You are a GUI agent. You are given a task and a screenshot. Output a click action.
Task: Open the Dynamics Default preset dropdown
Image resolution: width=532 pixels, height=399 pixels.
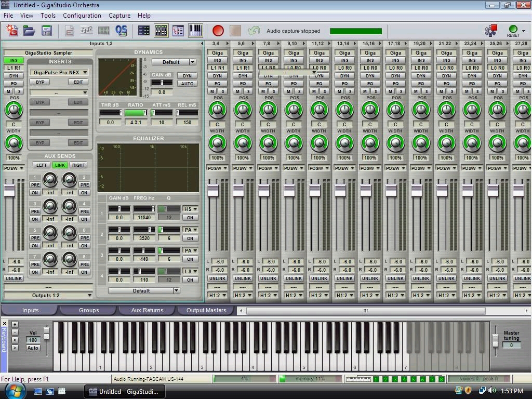click(192, 62)
